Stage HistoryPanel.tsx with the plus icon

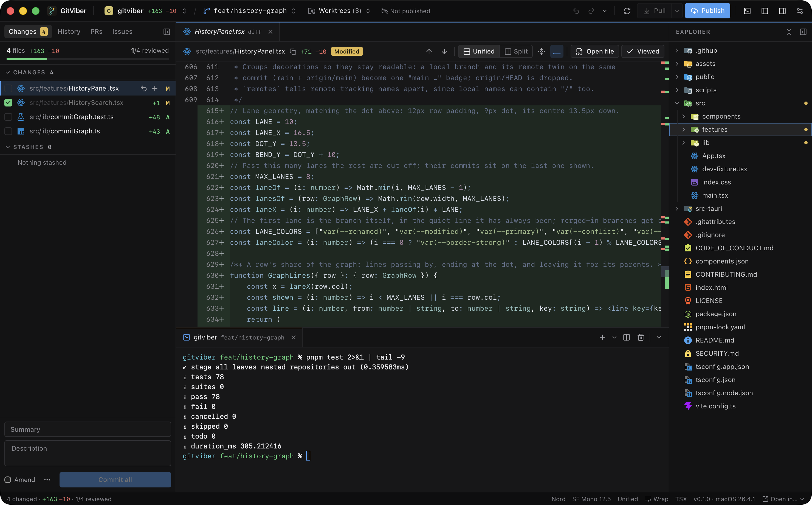click(x=155, y=88)
